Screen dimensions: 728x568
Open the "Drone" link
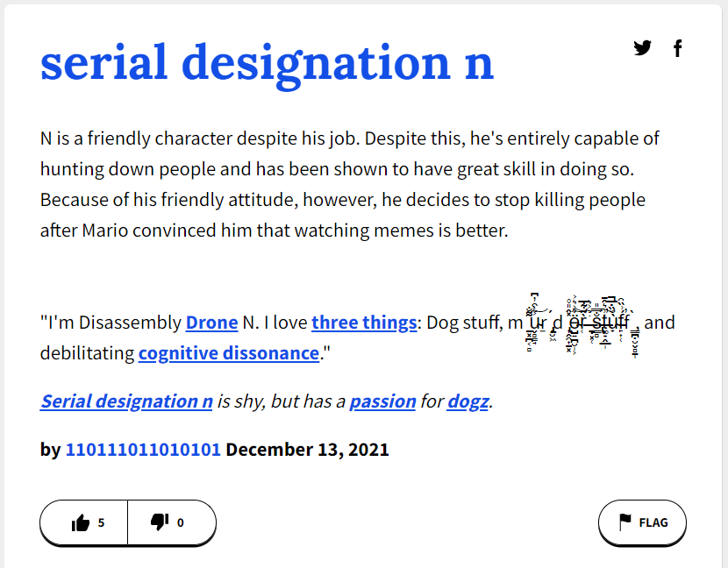pos(211,323)
